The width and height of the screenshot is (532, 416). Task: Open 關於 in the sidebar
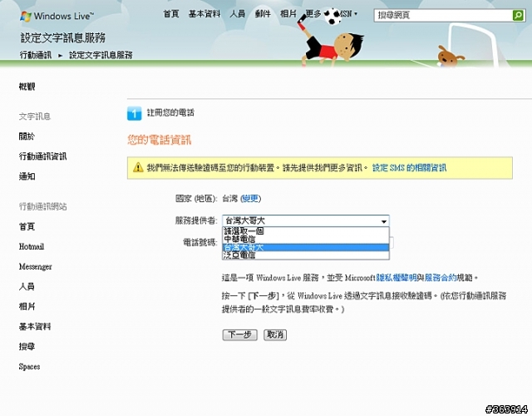click(x=27, y=136)
